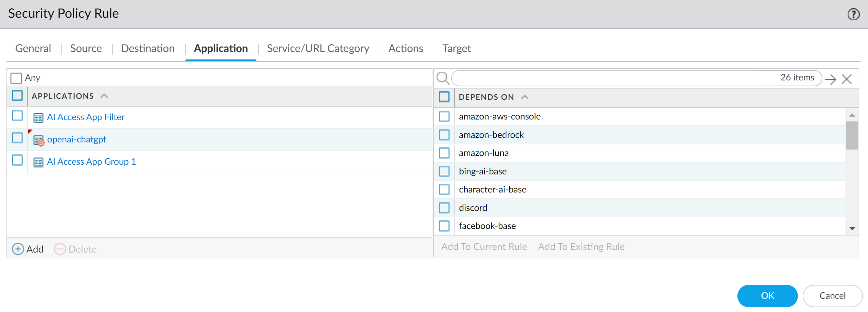The height and width of the screenshot is (312, 868).
Task: Switch to the Service/URL Category tab
Action: tap(318, 48)
